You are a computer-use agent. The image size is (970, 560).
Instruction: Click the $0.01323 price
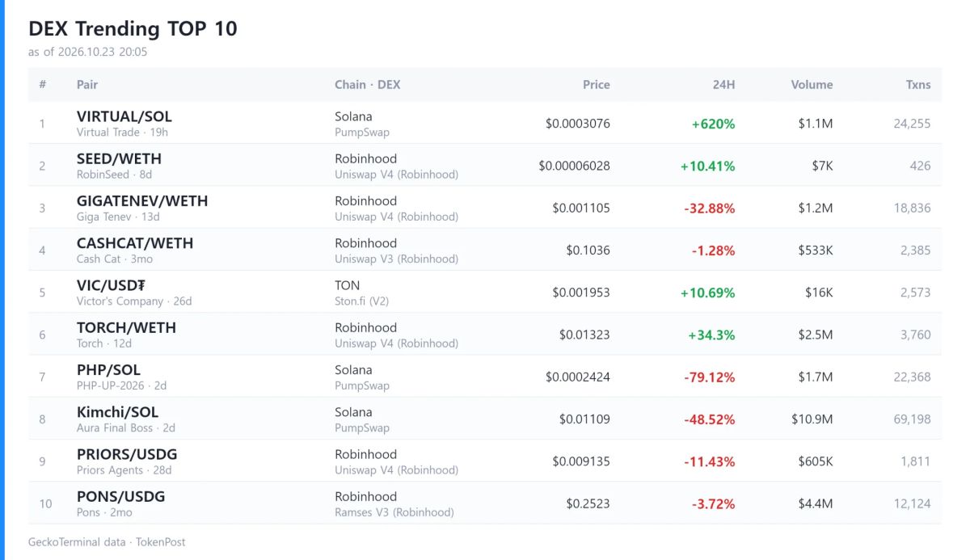pos(584,335)
